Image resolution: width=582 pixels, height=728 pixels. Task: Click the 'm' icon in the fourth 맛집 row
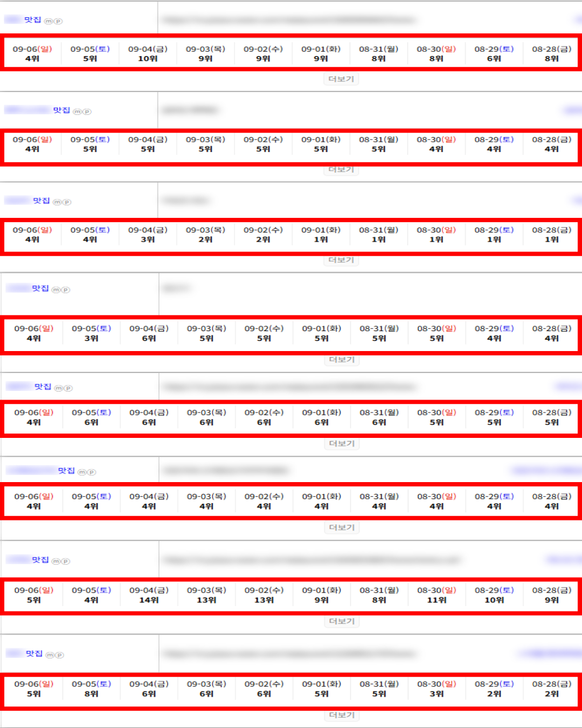click(x=56, y=290)
